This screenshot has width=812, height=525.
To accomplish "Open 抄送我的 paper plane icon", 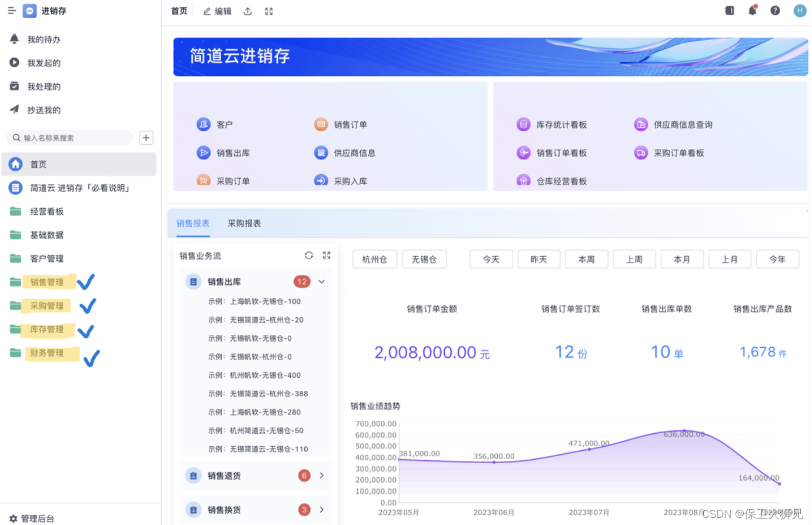I will pos(15,109).
